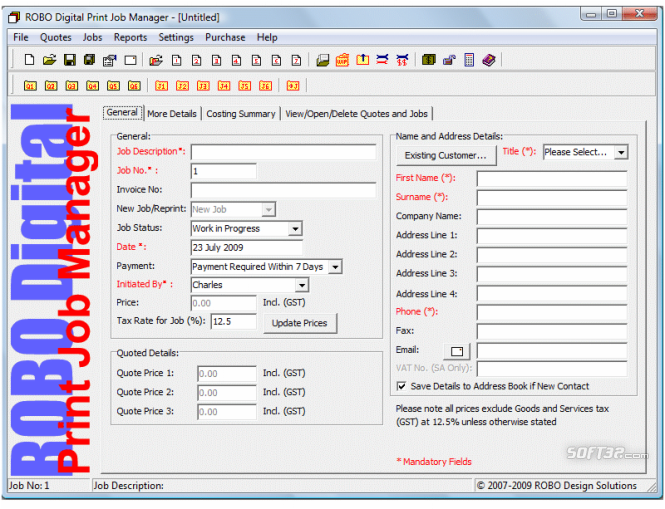Open the Settings menu
The image size is (665, 509).
(176, 37)
